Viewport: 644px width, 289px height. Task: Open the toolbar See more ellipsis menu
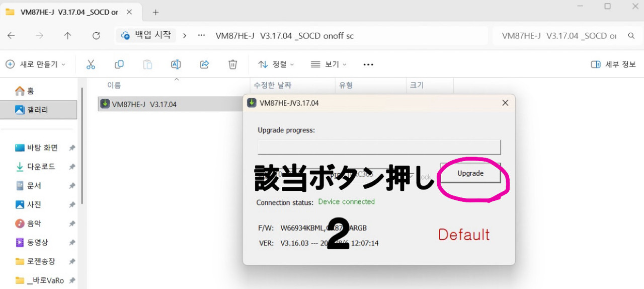pyautogui.click(x=368, y=64)
